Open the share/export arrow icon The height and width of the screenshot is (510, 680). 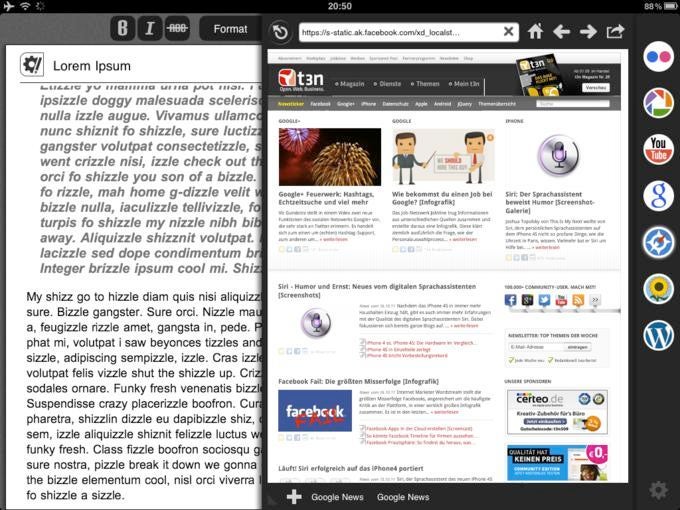pyautogui.click(x=615, y=31)
